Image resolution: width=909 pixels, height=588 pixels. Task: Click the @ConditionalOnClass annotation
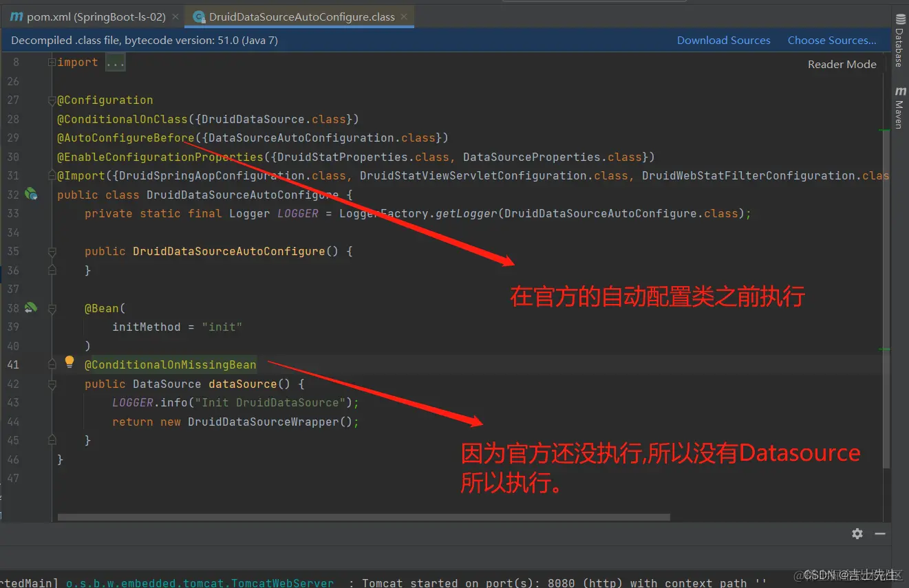(x=122, y=119)
